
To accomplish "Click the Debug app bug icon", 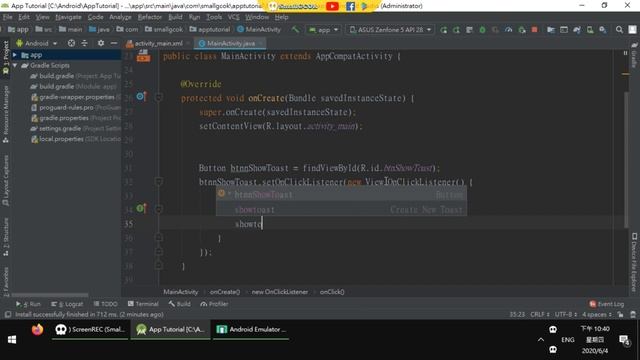I will [x=482, y=30].
